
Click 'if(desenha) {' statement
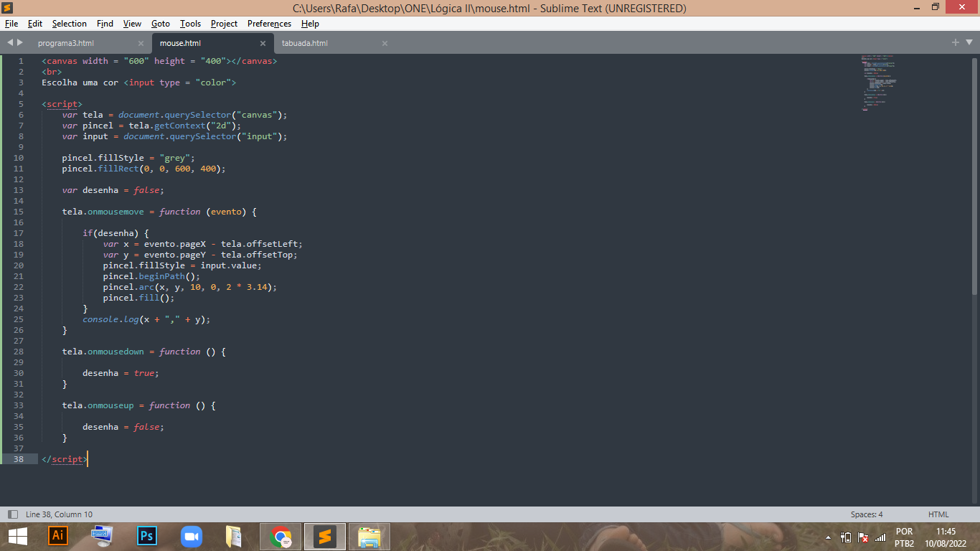click(116, 233)
